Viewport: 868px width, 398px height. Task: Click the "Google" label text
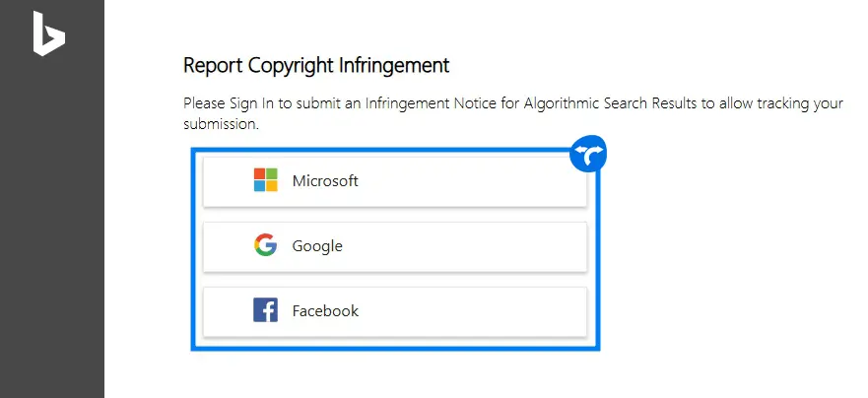(317, 246)
